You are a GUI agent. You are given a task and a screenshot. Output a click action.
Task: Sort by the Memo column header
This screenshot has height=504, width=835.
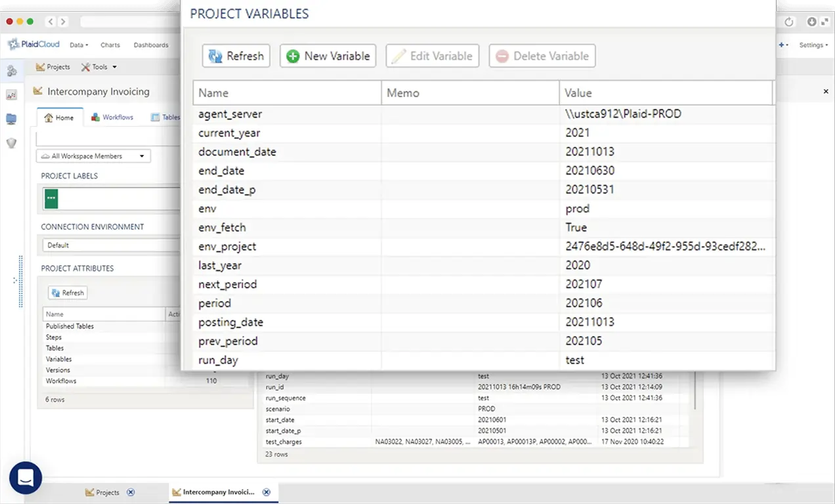470,93
